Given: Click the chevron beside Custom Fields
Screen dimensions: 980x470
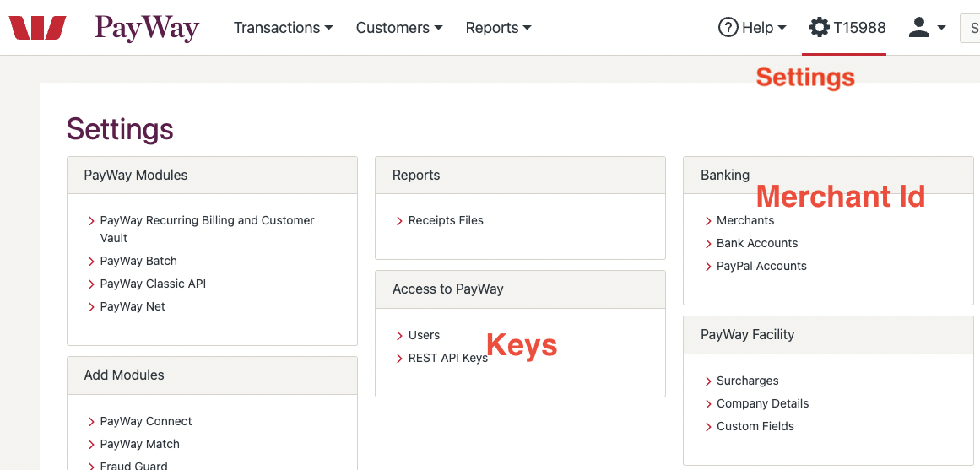Looking at the screenshot, I should (708, 427).
